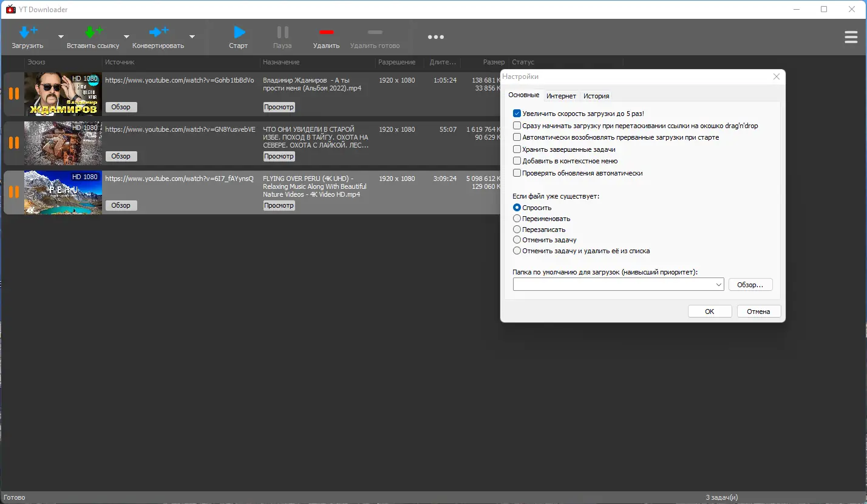Click Обзор for the ЧТО ОНИ УВИДЕЛИ video

pos(121,156)
